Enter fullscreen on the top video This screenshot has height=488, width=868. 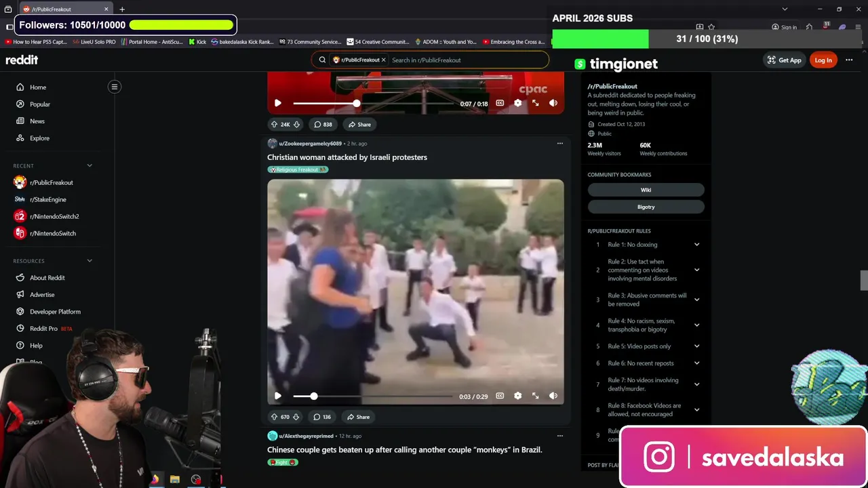pyautogui.click(x=535, y=103)
